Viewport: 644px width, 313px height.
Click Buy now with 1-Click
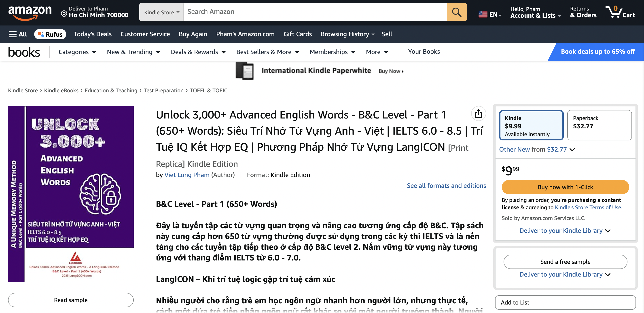coord(565,187)
